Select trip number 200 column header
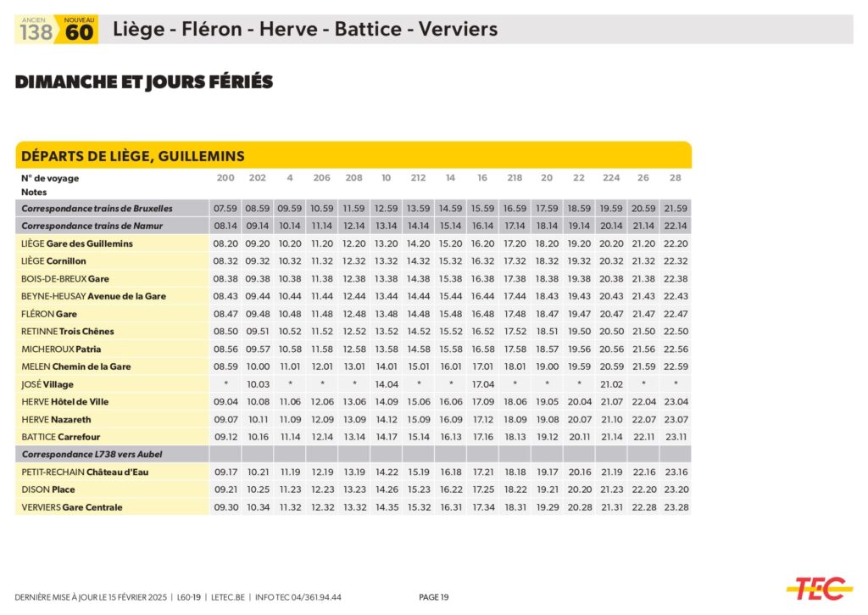Screen dimensions: 868x615 pyautogui.click(x=225, y=178)
